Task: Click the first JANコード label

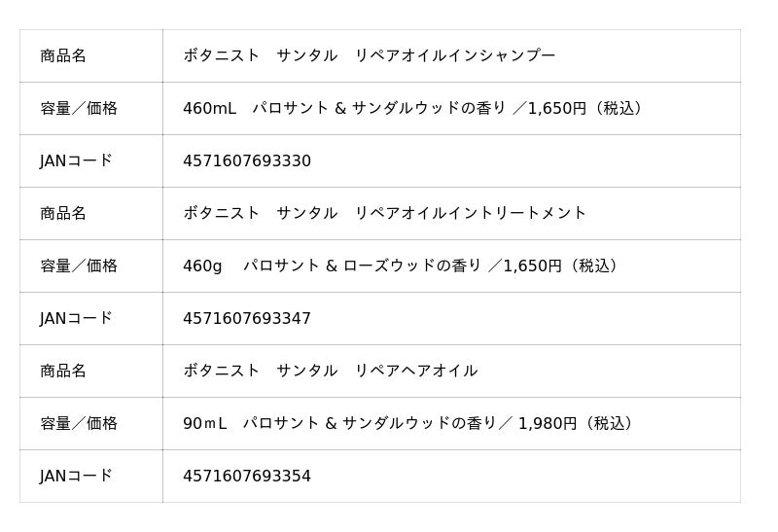Action: click(77, 160)
